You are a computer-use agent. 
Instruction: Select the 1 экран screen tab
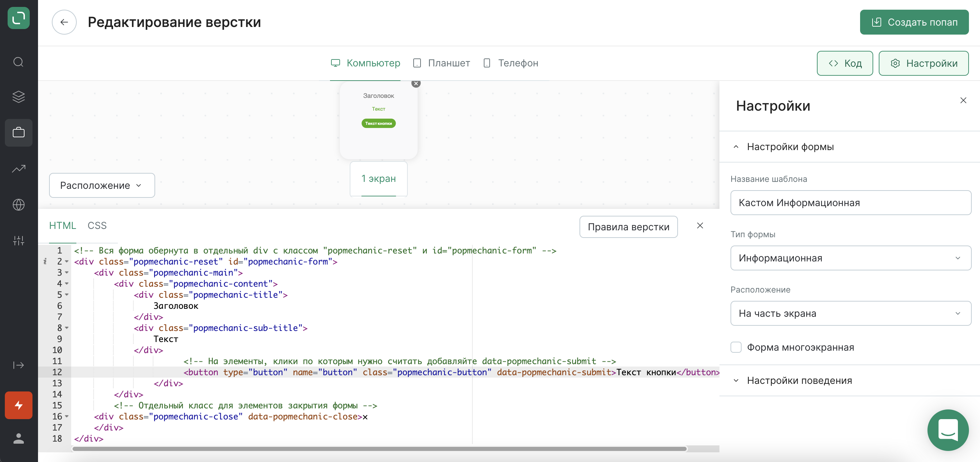tap(378, 179)
